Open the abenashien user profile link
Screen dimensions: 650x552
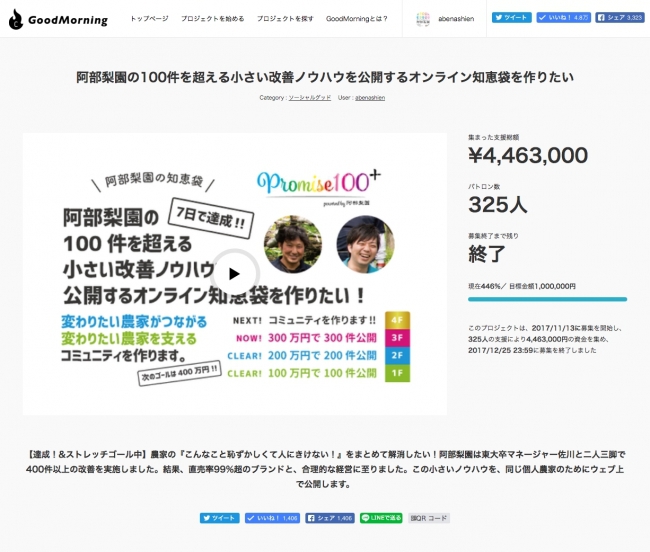373,98
